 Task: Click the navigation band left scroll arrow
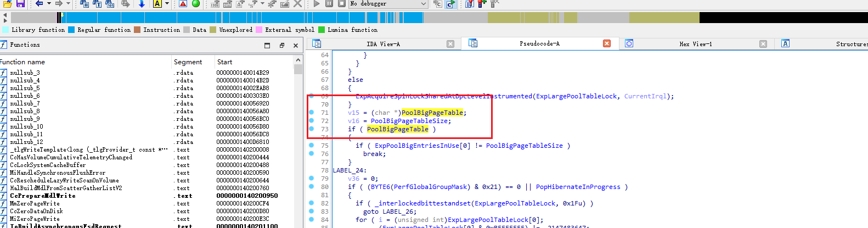5,15
